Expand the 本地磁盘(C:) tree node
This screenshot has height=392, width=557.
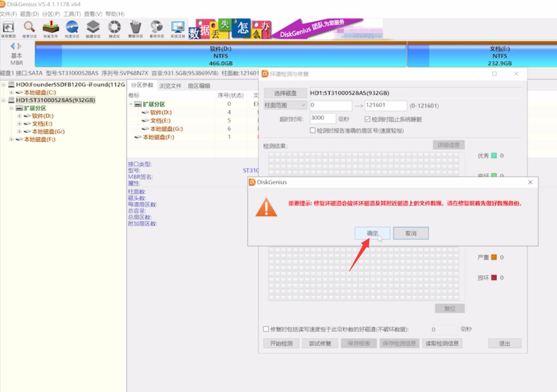click(11, 92)
